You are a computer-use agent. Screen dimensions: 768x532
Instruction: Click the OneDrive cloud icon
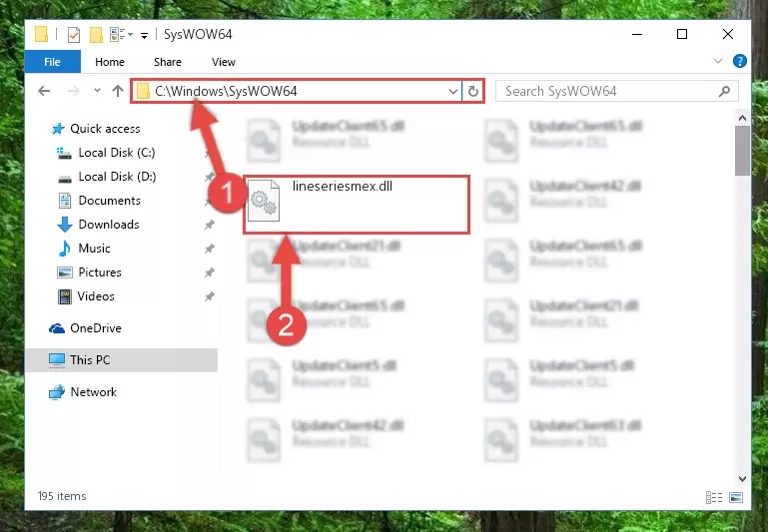(57, 328)
